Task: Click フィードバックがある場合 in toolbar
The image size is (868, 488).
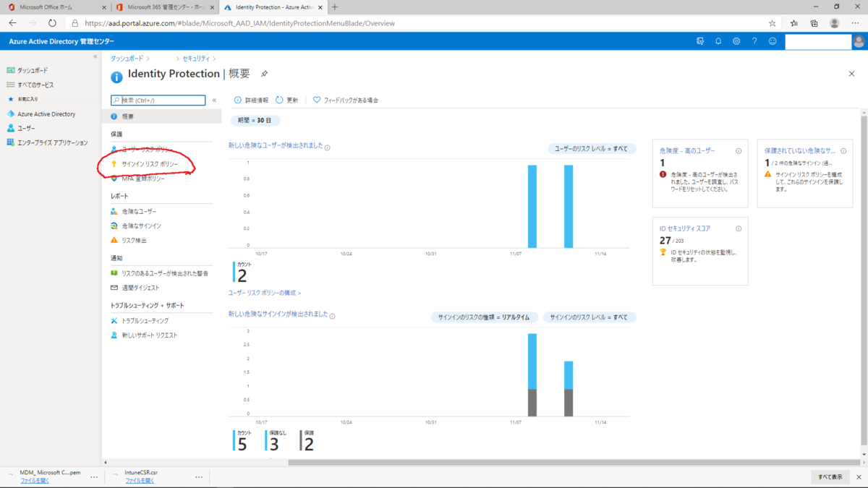Action: [x=346, y=100]
